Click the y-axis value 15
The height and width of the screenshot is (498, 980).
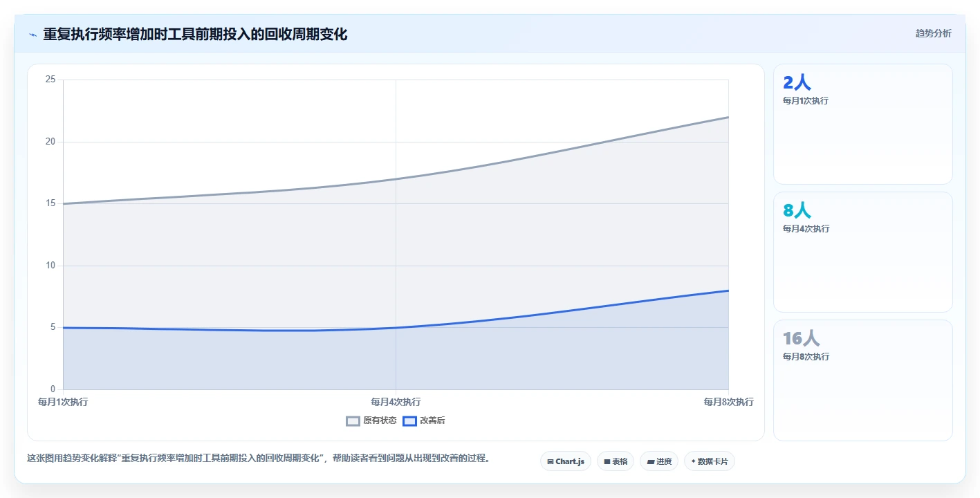click(50, 203)
